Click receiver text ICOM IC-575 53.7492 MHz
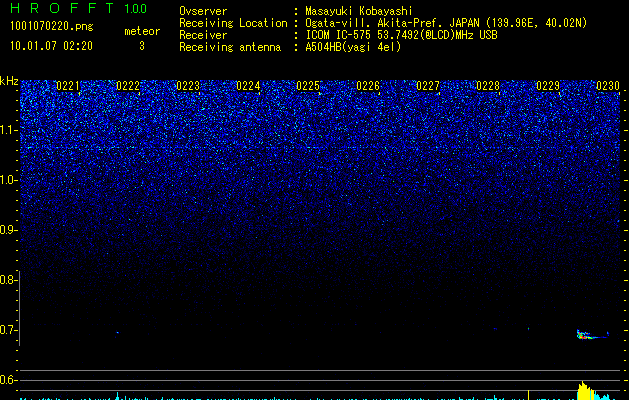The width and height of the screenshot is (629, 400). (401, 35)
